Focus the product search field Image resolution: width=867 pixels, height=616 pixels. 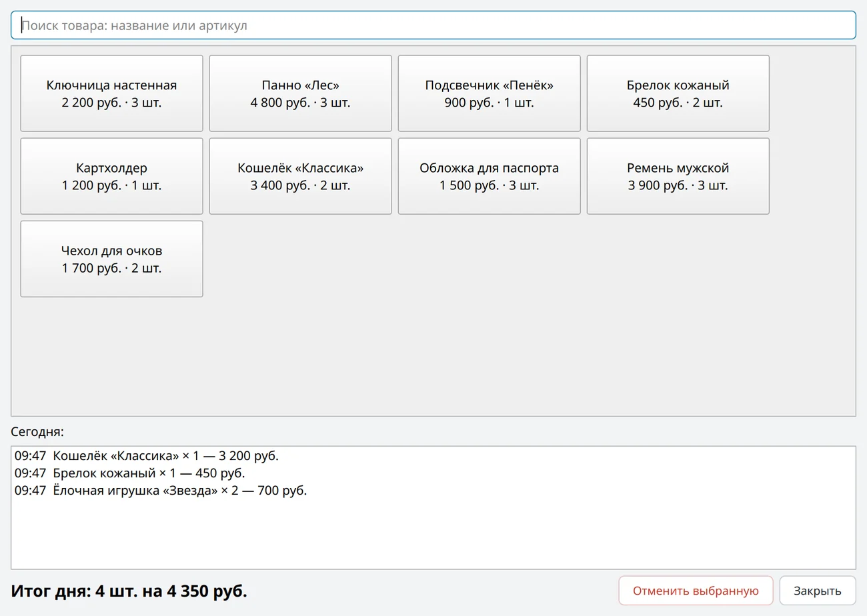(433, 25)
